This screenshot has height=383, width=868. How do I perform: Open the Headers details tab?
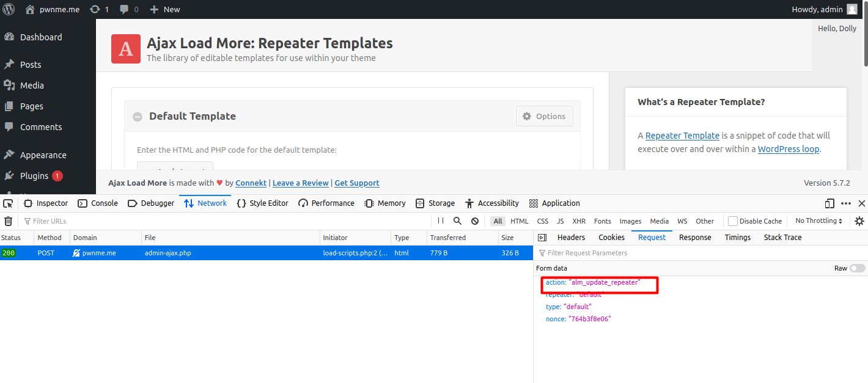[571, 238]
